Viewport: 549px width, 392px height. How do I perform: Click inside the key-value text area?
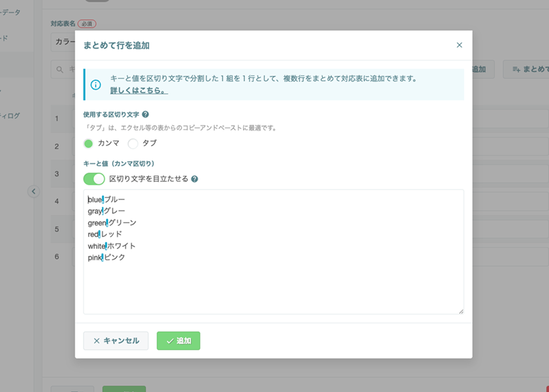(x=273, y=252)
